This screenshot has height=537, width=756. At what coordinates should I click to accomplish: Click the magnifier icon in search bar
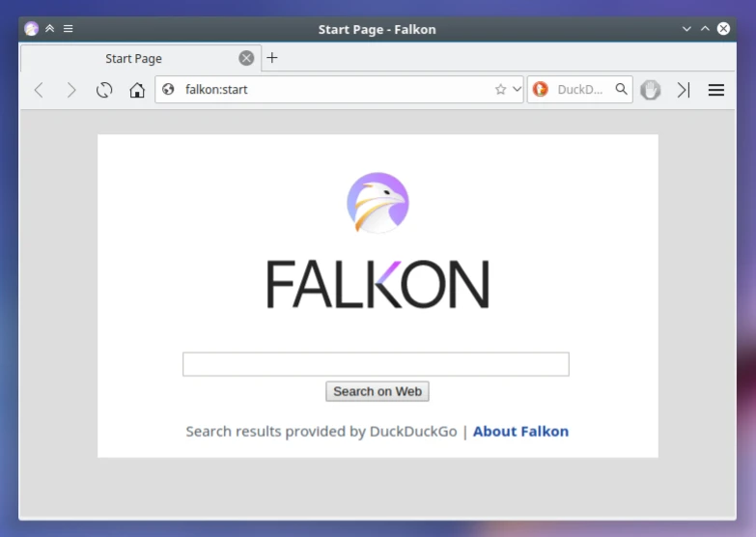pos(622,89)
